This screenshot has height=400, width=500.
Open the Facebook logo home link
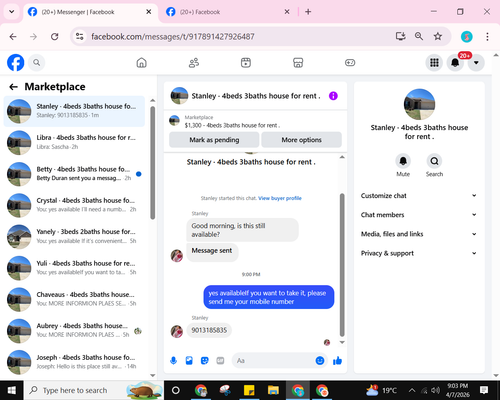coord(15,63)
